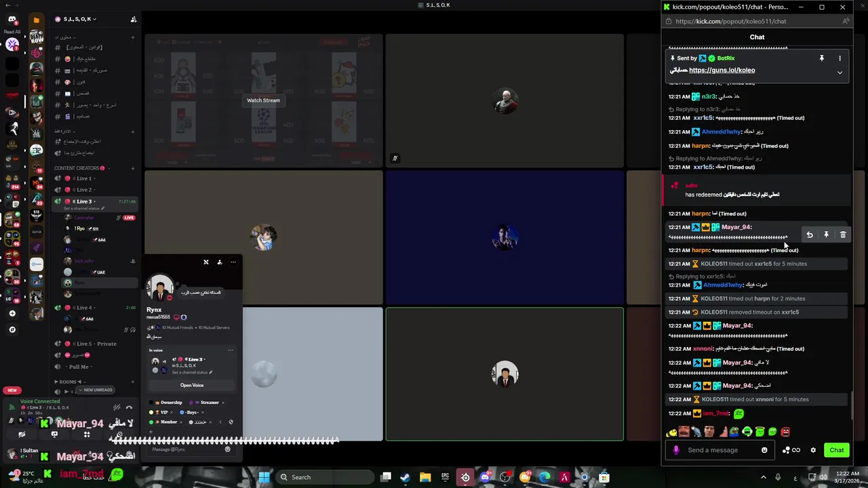Image resolution: width=868 pixels, height=488 pixels.
Task: Toggle camera in voice panel
Action: (x=22, y=434)
